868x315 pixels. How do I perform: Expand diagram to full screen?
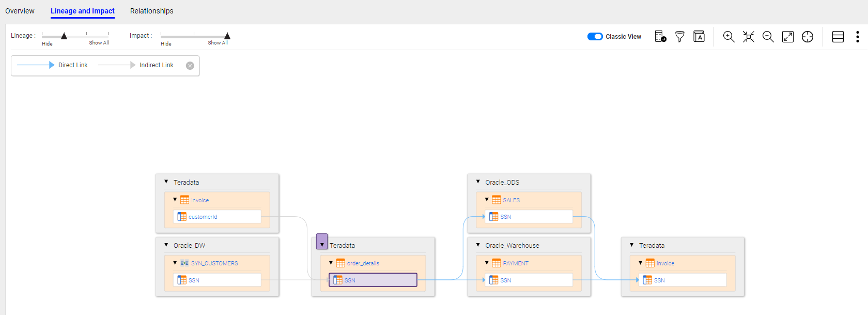pyautogui.click(x=788, y=36)
